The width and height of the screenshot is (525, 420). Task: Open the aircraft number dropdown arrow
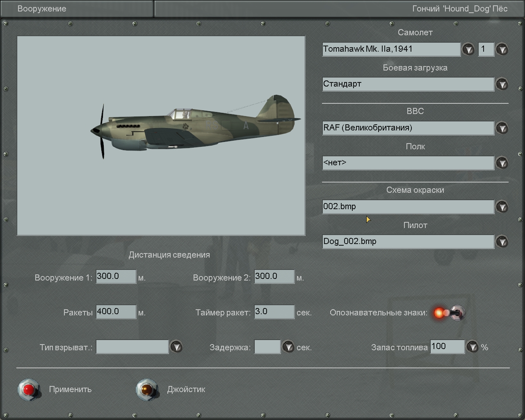(502, 50)
